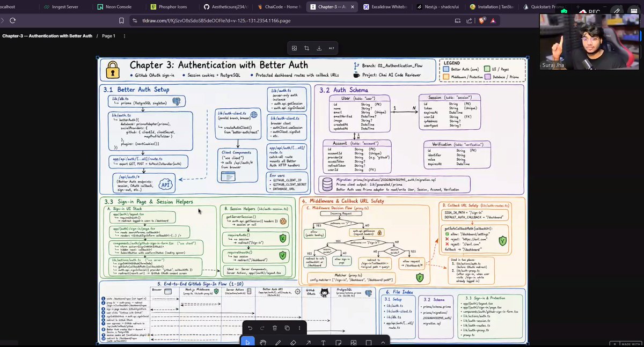This screenshot has height=347, width=644.
Task: Open the Brave Shields lion icon
Action: click(482, 20)
